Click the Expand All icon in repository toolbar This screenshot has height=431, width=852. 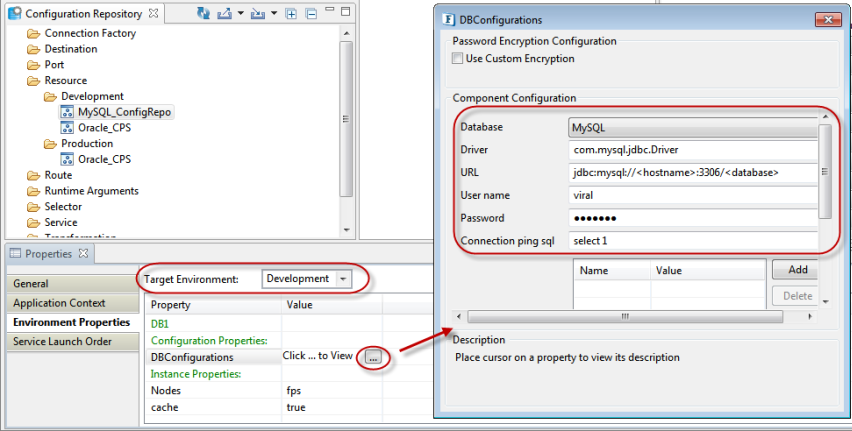point(292,14)
